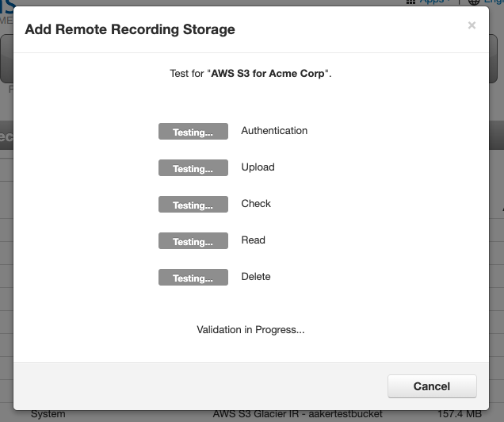Select the Upload test label

(258, 167)
